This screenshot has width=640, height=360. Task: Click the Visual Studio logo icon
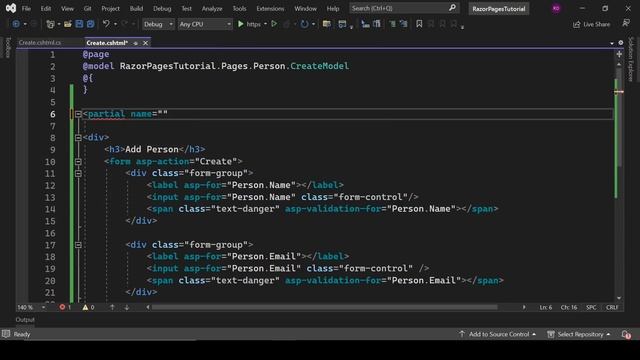(11, 8)
